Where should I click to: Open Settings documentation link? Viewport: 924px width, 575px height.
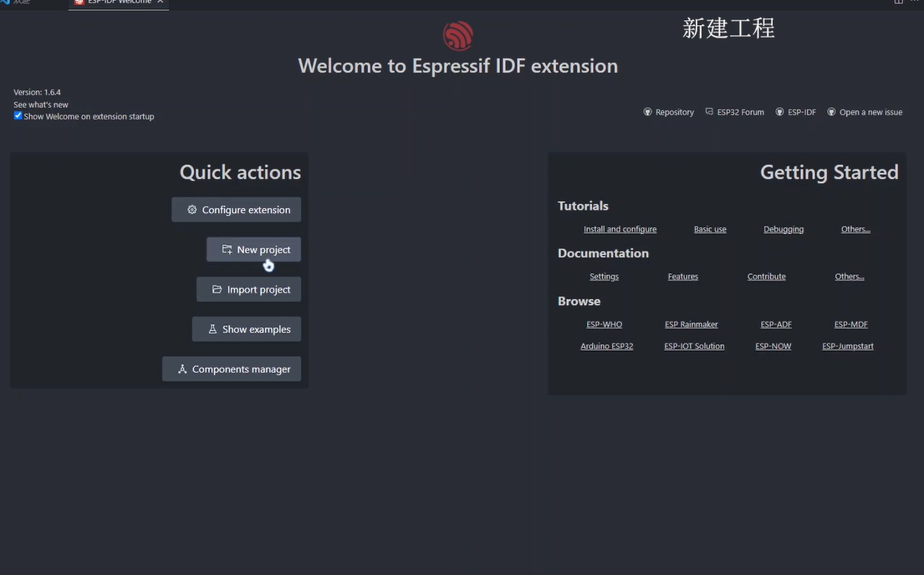(x=604, y=277)
